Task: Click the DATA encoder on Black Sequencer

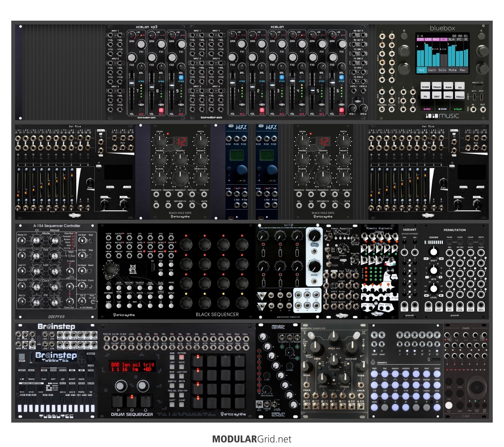Action: (x=111, y=269)
